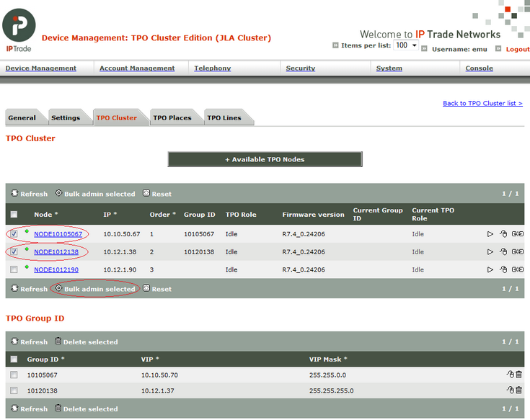This screenshot has width=530, height=420.
Task: Click the Order column header
Action: (x=162, y=215)
